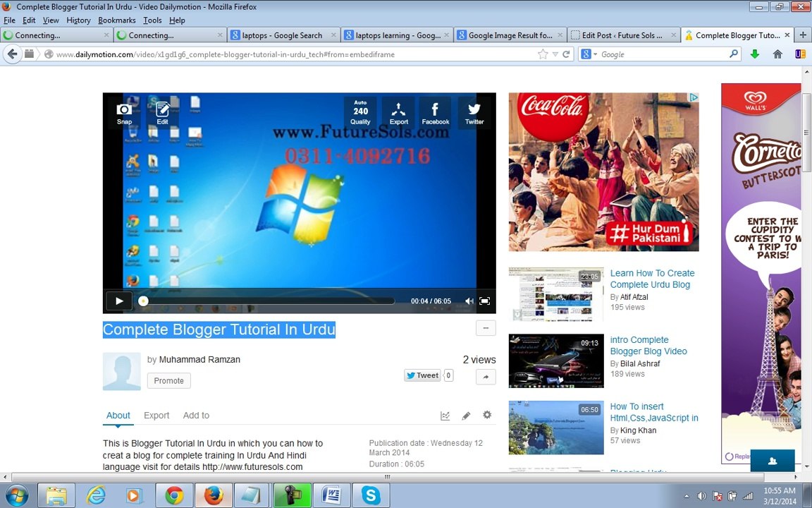Switch to Edit Post Future Sols tab
Image resolution: width=812 pixels, height=508 pixels.
pos(624,35)
